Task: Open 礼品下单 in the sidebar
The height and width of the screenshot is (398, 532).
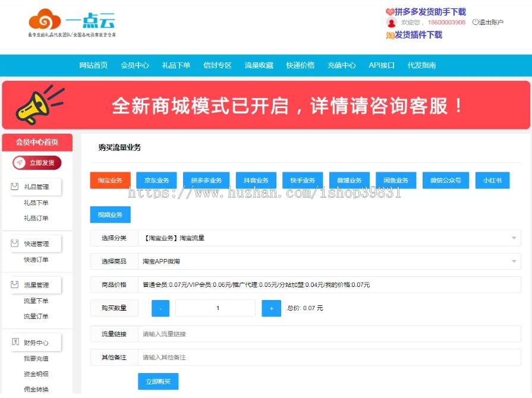Action: [x=36, y=203]
